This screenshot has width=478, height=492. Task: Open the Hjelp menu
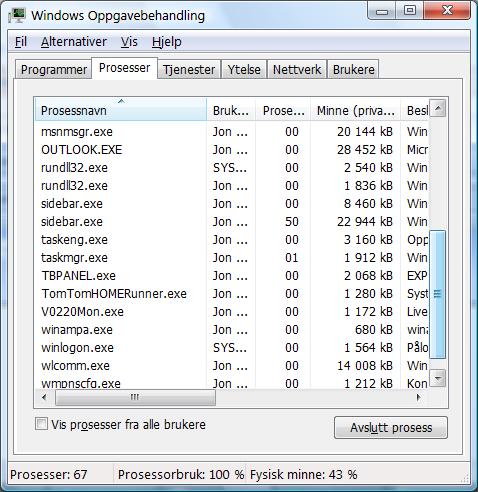167,42
